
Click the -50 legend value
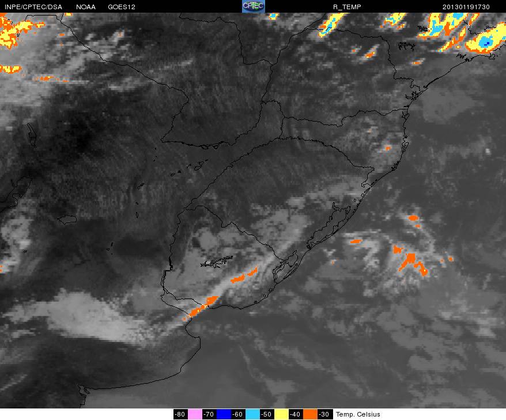(267, 414)
